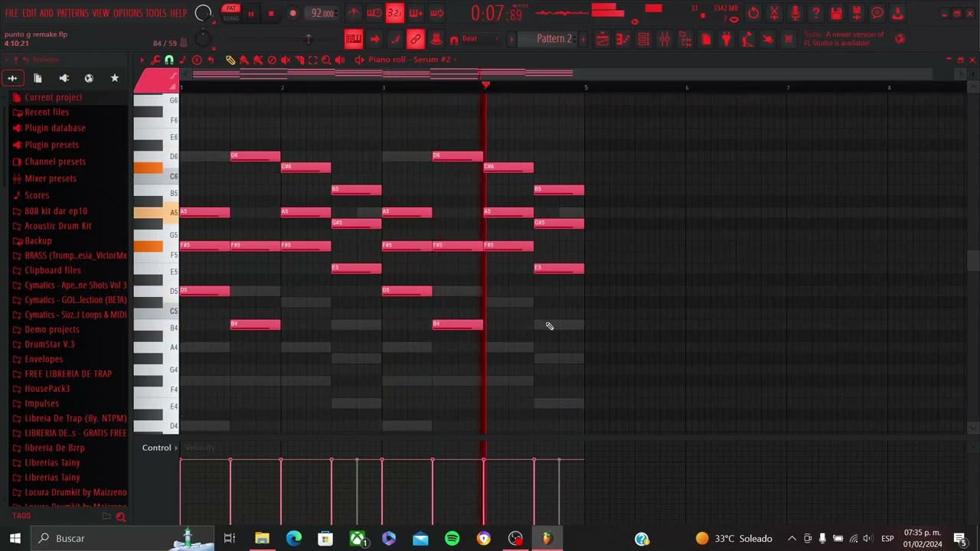Toggle the 3-2-1 countdown before recording
980x551 pixels.
394,13
